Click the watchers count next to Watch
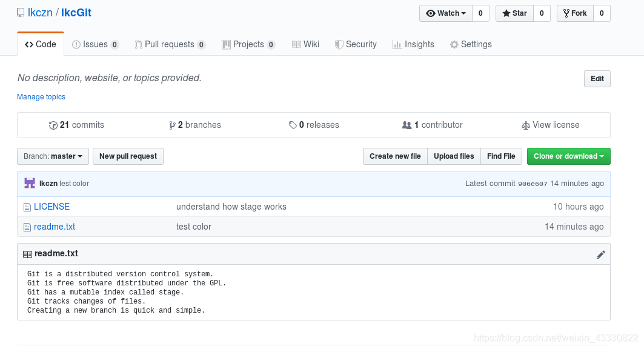The height and width of the screenshot is (349, 644). (x=480, y=13)
